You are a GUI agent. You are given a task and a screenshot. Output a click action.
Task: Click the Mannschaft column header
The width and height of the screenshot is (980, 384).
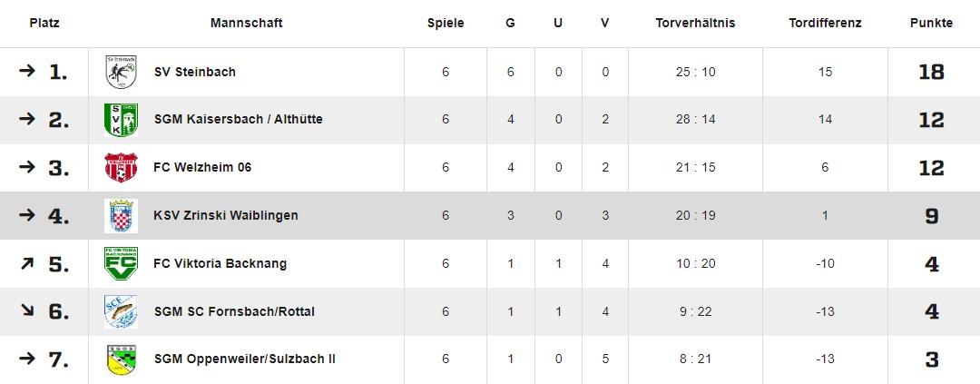click(246, 24)
